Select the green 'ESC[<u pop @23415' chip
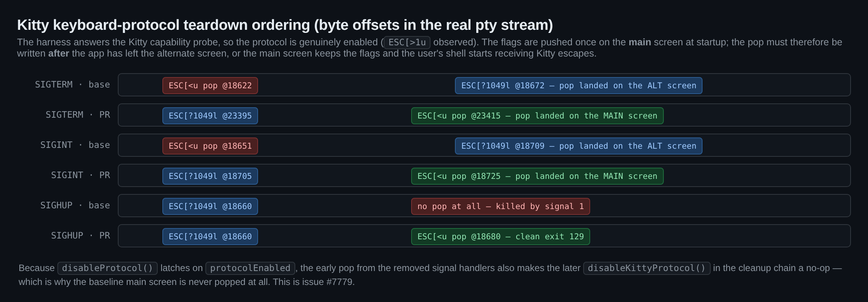 point(537,116)
